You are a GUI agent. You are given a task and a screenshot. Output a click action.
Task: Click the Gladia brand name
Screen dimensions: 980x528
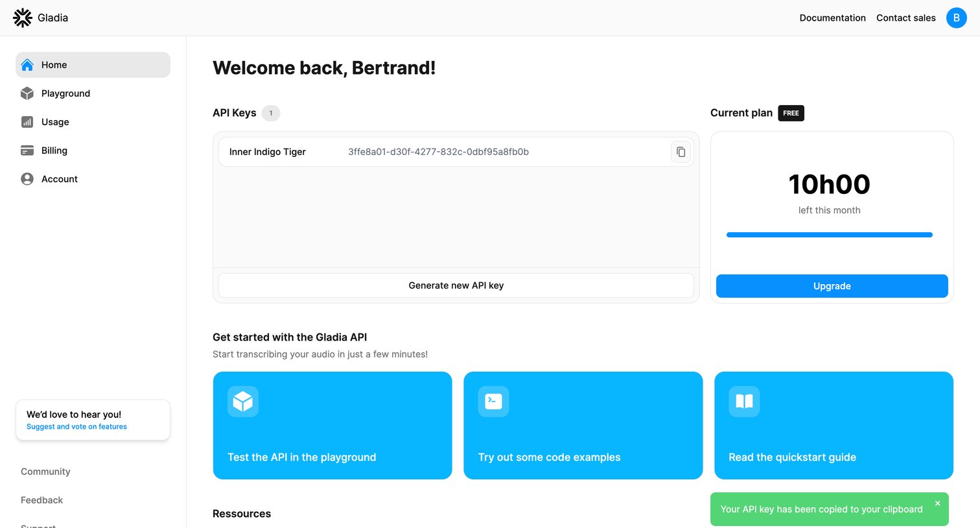[53, 18]
